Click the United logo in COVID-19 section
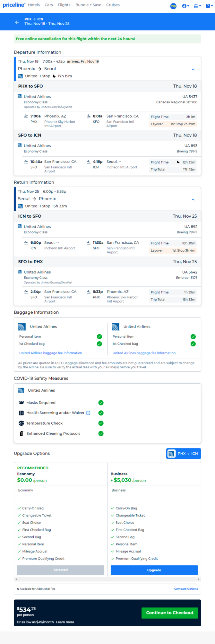This screenshot has height=644, width=215. click(21, 390)
